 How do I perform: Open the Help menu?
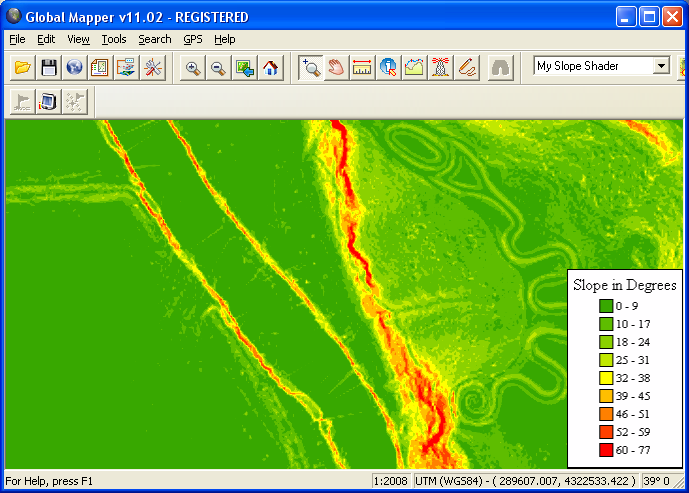coord(225,39)
